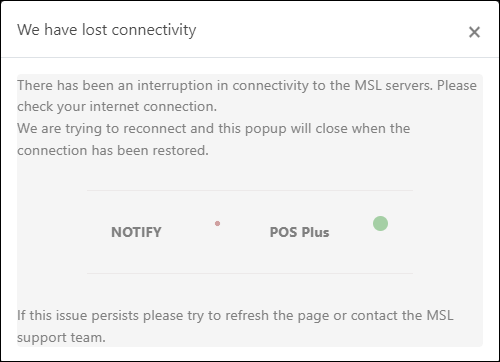Click the separator under the dialog title

[x=250, y=57]
